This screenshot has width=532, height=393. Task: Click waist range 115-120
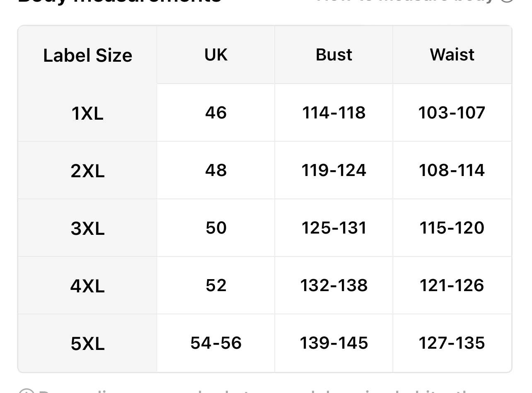pos(452,228)
